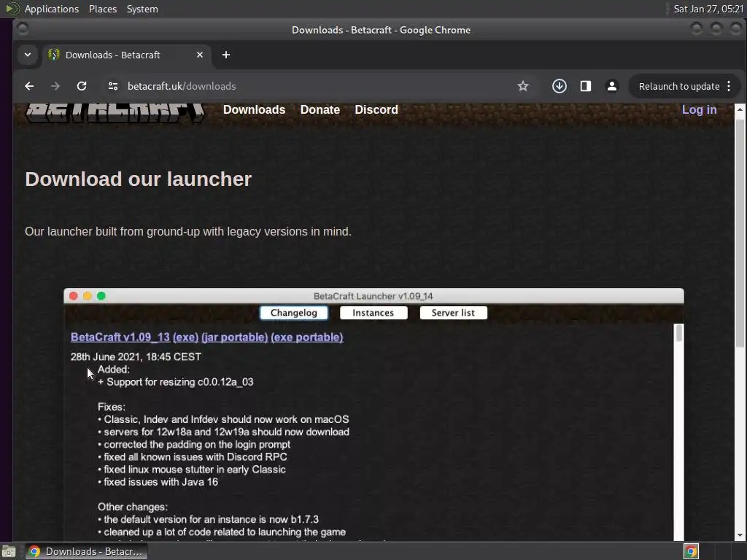Click the Downloads - Betacraft taskbar item

click(86, 551)
